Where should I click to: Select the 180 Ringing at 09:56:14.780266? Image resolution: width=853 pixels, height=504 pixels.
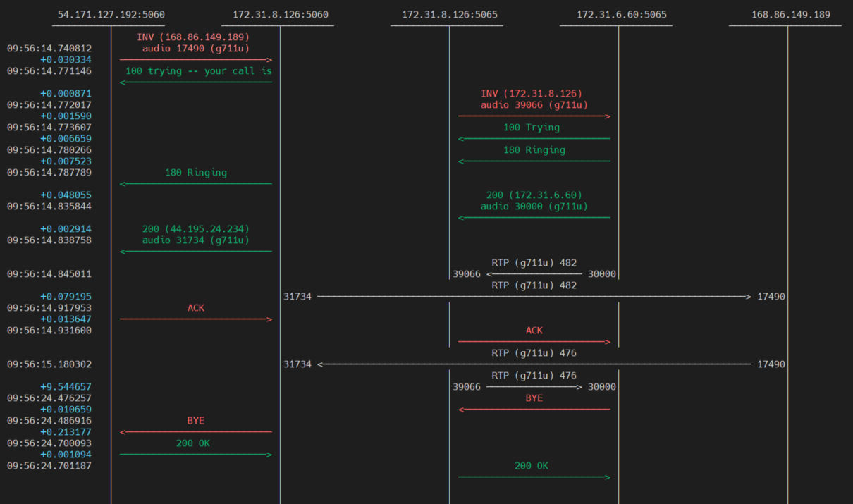[534, 149]
